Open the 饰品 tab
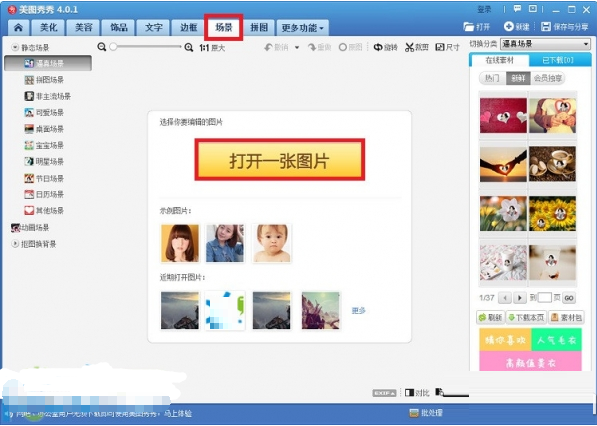 [x=119, y=28]
